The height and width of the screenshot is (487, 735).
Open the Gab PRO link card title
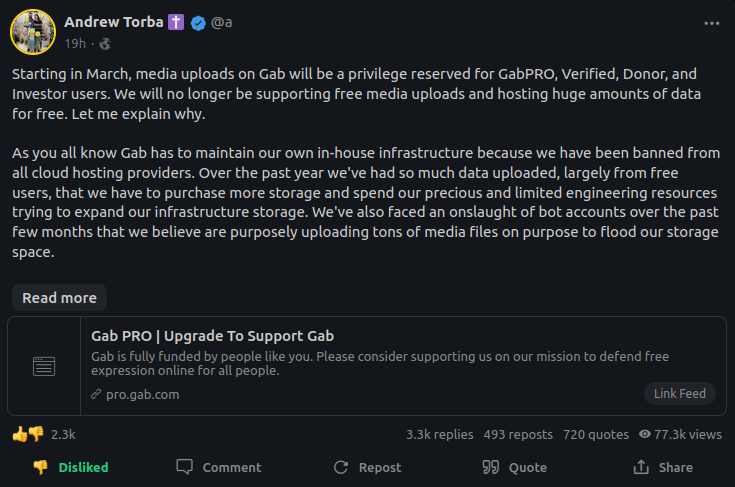click(212, 336)
